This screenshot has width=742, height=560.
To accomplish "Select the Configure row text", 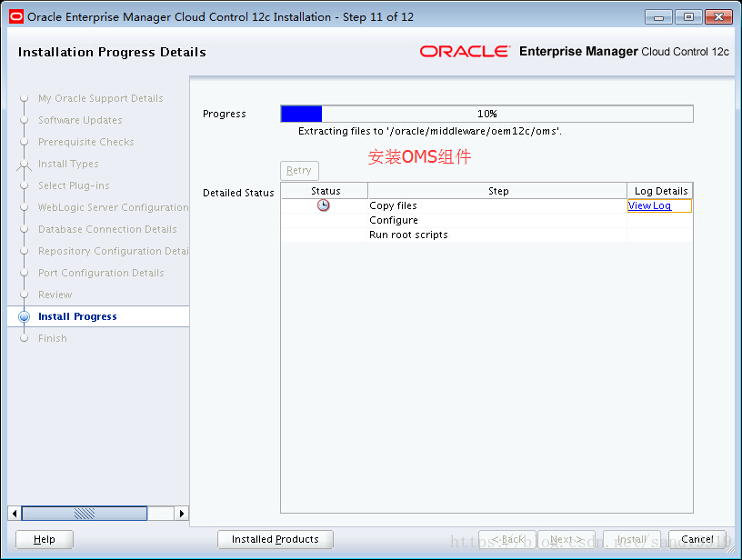I will tap(393, 220).
